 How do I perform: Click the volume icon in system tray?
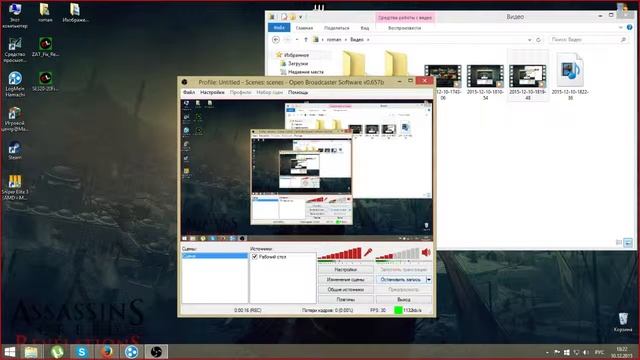586,352
